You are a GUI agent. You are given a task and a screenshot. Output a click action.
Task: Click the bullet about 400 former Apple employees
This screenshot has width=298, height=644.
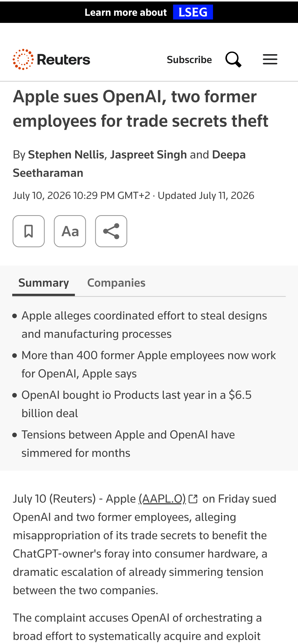(149, 364)
